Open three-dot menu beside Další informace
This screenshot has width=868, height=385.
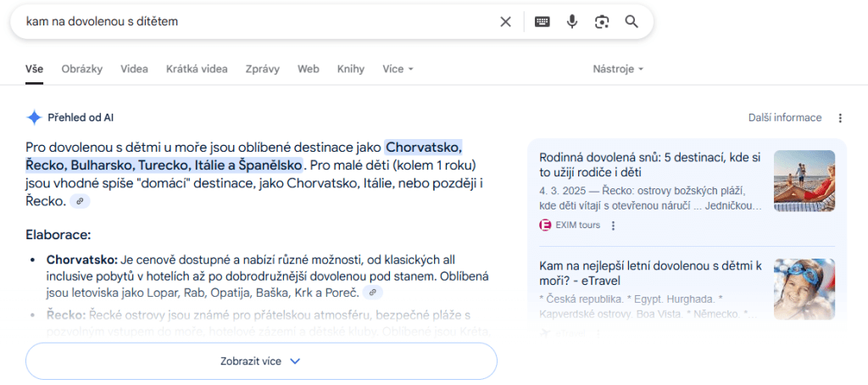click(x=840, y=118)
